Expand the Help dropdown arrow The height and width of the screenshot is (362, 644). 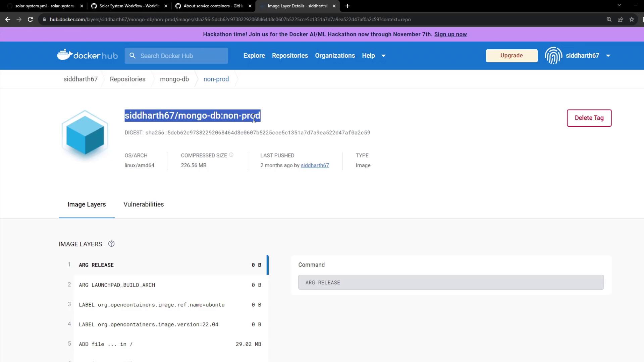(x=383, y=56)
